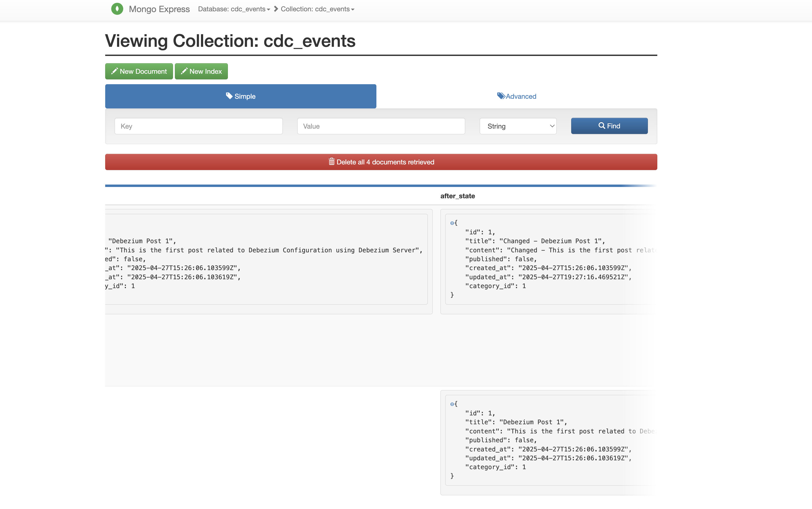The image size is (812, 509).
Task: Collapse the first after_state JSON object
Action: 452,223
